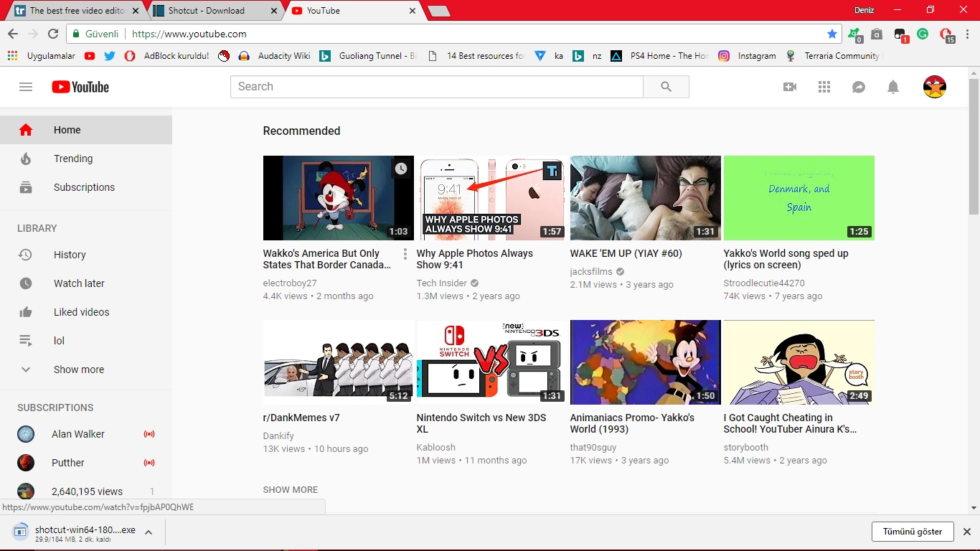Open the electroboy27 channel link
The height and width of the screenshot is (551, 980).
point(290,283)
